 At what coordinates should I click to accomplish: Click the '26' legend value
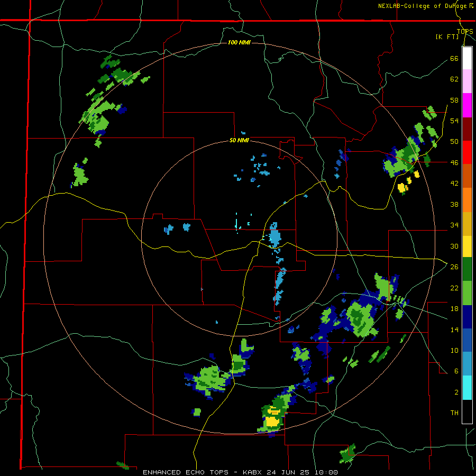[454, 267]
